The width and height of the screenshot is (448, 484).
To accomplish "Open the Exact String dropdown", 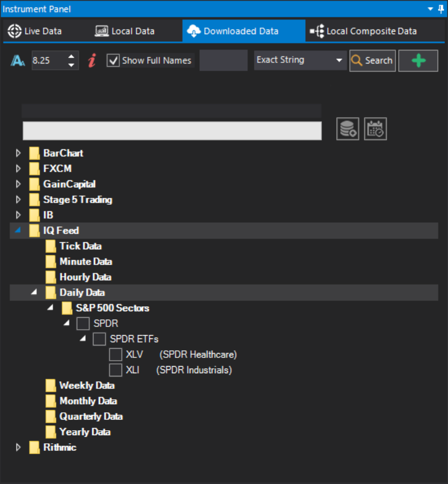I will click(300, 60).
